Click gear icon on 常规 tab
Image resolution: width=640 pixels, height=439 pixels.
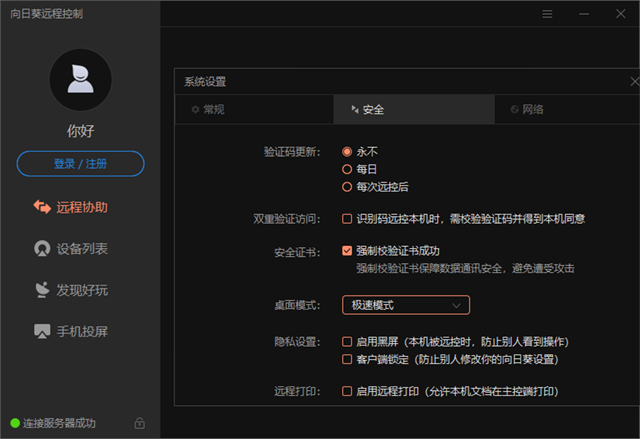click(196, 109)
